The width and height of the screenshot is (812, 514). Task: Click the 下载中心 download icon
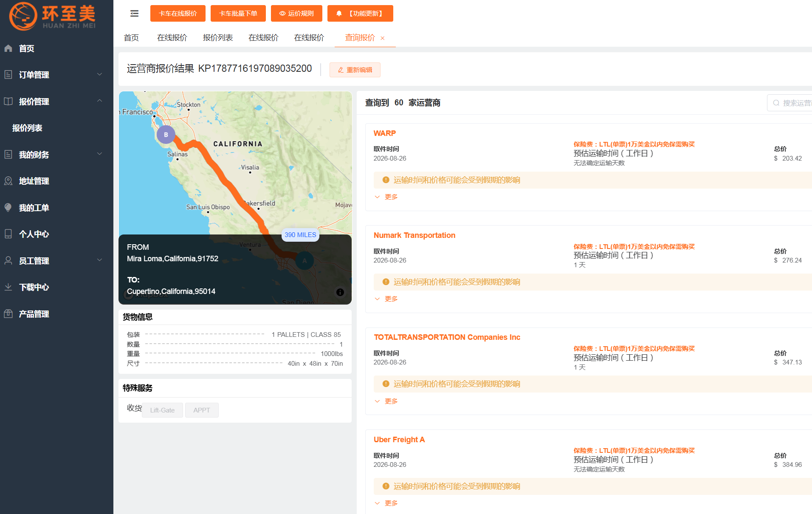(x=8, y=287)
